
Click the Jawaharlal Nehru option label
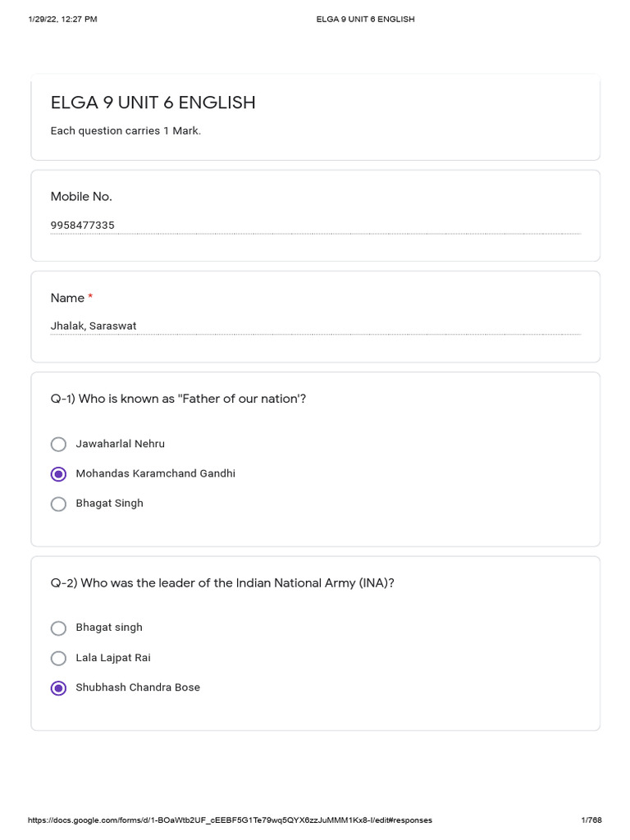click(120, 444)
